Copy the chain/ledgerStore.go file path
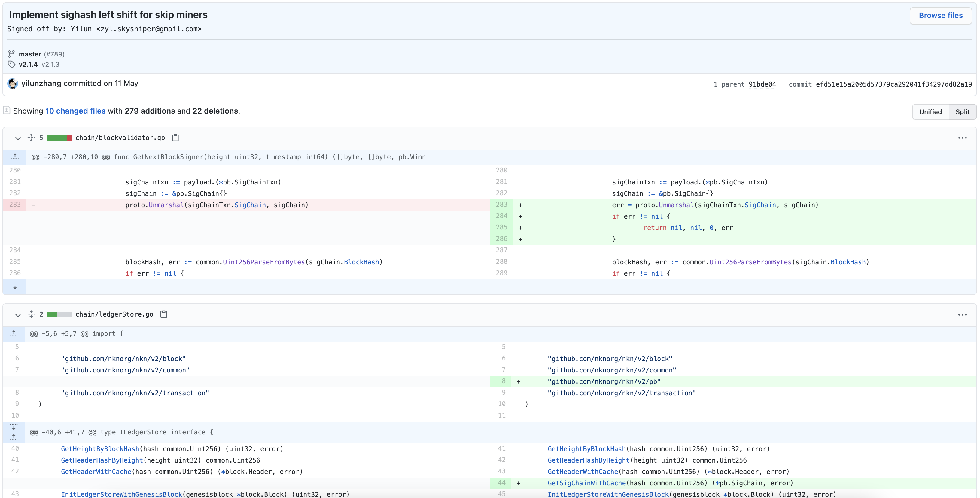The height and width of the screenshot is (498, 980). (164, 314)
